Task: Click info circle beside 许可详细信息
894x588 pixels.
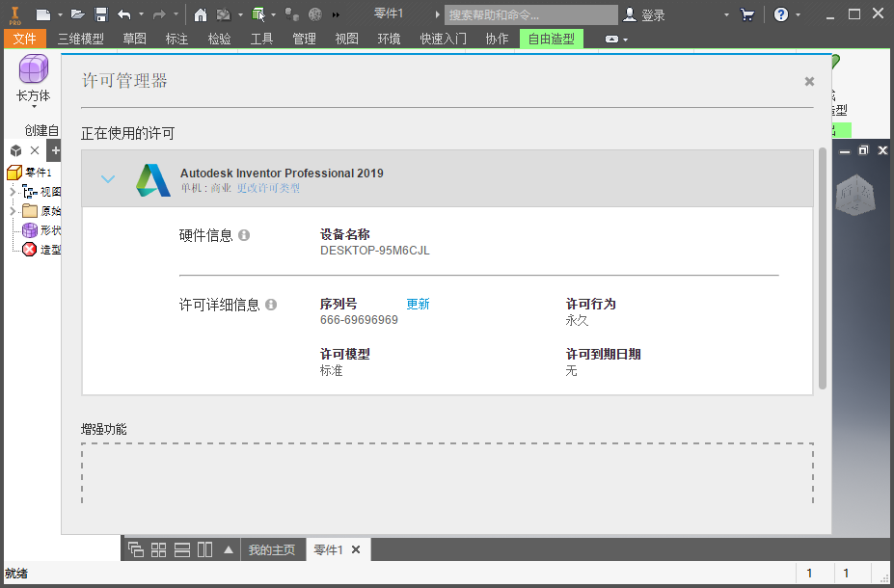Action: tap(271, 305)
